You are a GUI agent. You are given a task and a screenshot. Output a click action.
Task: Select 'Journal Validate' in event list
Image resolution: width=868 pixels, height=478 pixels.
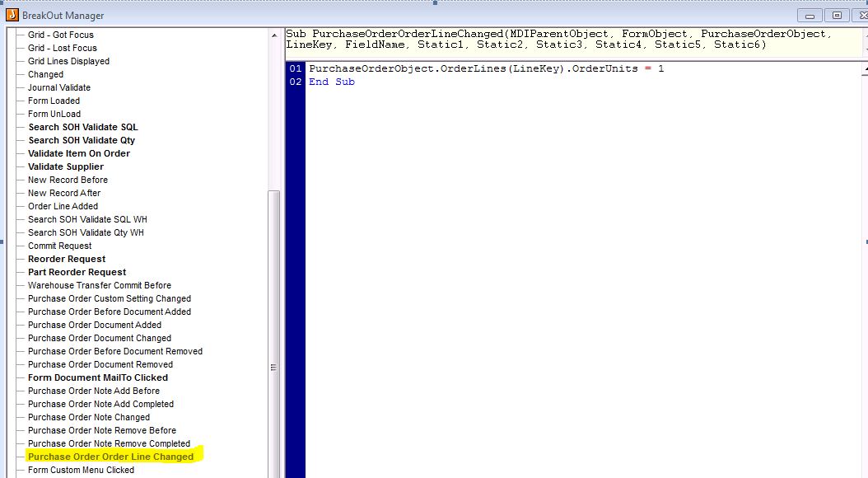pos(58,87)
